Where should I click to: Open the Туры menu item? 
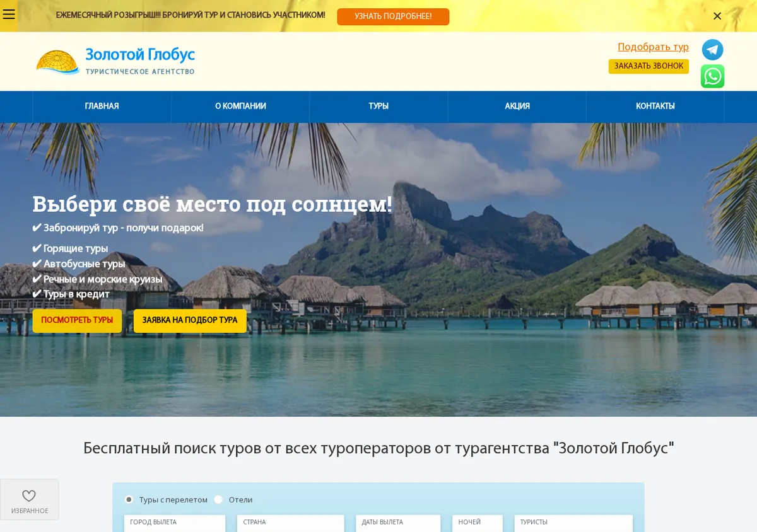(378, 107)
